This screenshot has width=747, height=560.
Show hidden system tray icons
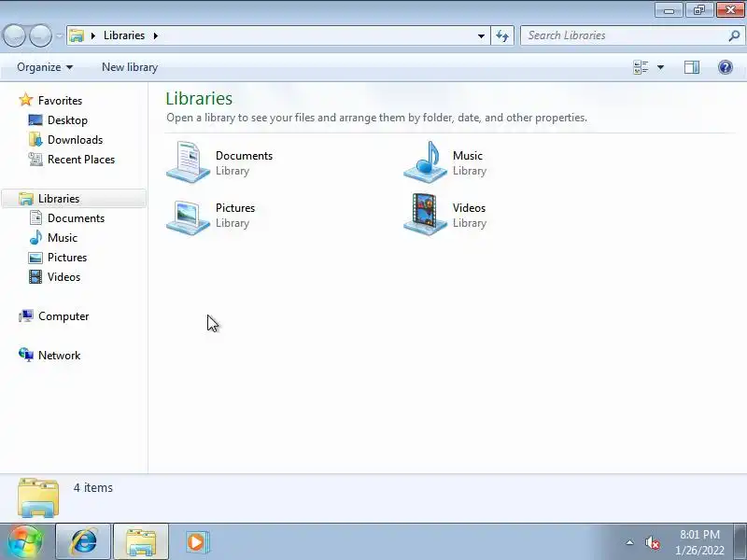click(x=629, y=542)
